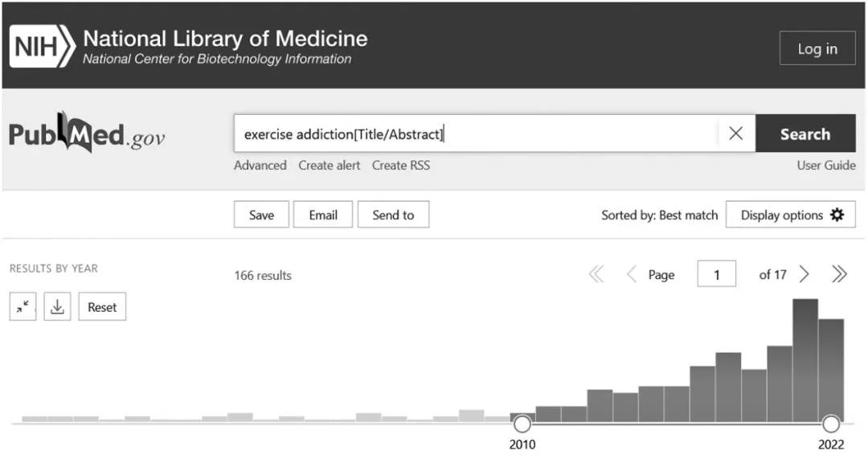Go to the next results page
This screenshot has height=463, width=868.
click(805, 275)
